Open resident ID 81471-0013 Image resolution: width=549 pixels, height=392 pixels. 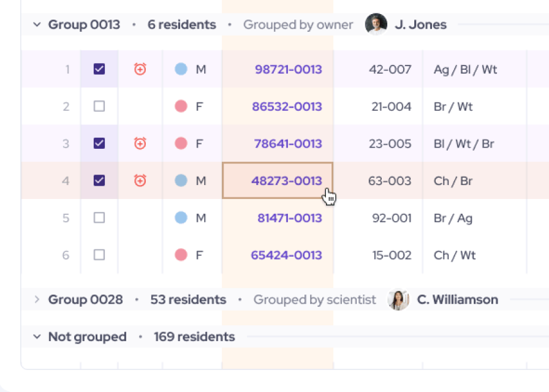click(289, 218)
